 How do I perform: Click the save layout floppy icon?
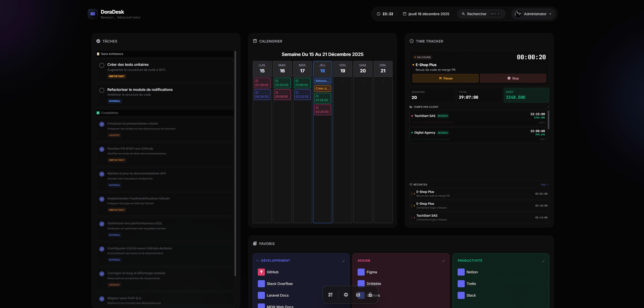pyautogui.click(x=358, y=295)
